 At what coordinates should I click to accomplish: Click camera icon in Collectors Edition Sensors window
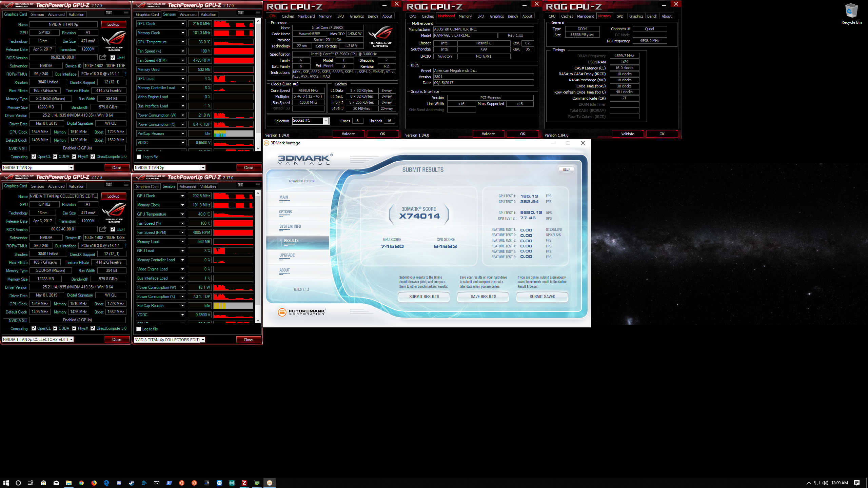[240, 185]
